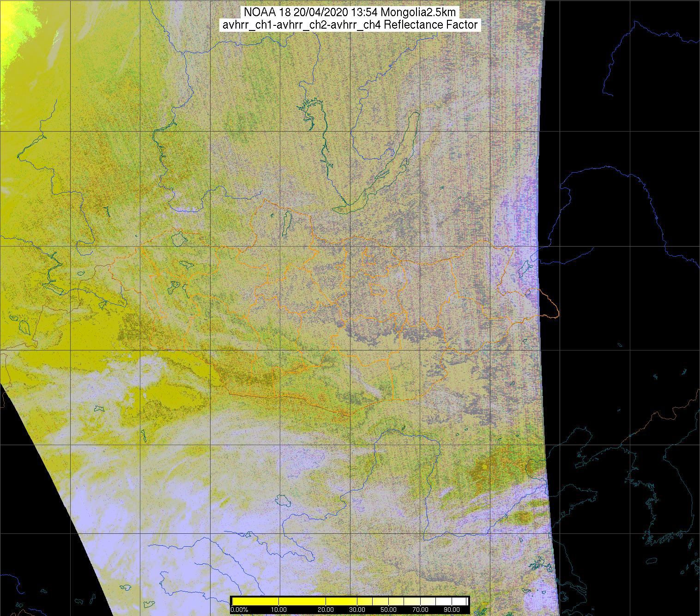This screenshot has height=616, width=700.
Task: Click the '30.00' label on the color scale
Action: pos(357,610)
